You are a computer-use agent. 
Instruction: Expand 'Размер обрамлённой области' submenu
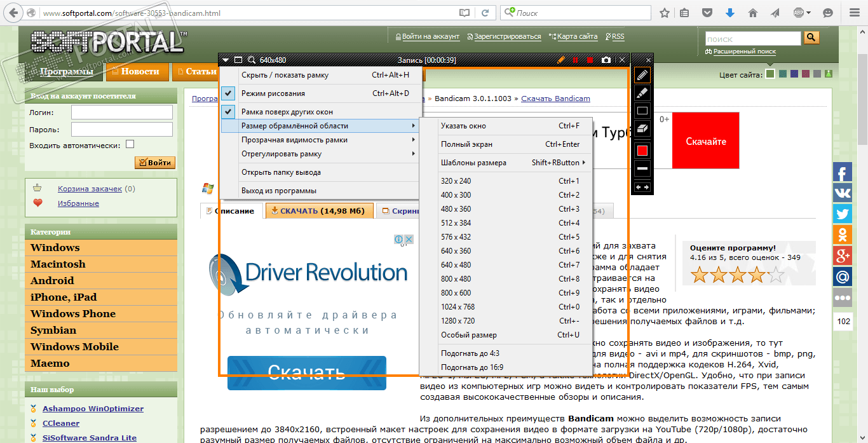pyautogui.click(x=321, y=126)
